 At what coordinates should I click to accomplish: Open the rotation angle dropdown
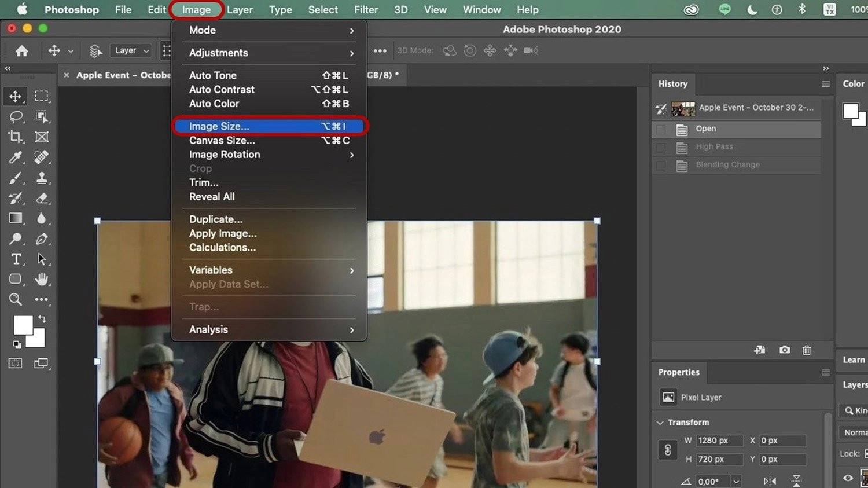(736, 482)
